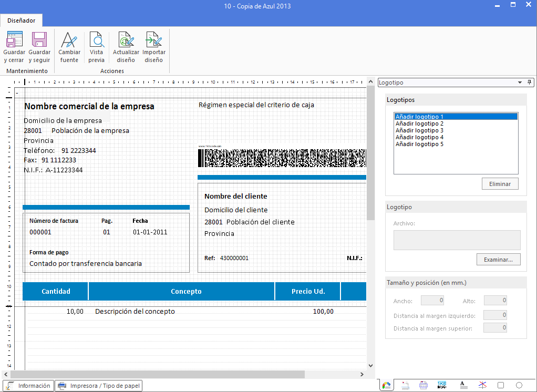Open the form fields panel tab icon
Viewport: 537px width, 392px height.
click(x=424, y=385)
